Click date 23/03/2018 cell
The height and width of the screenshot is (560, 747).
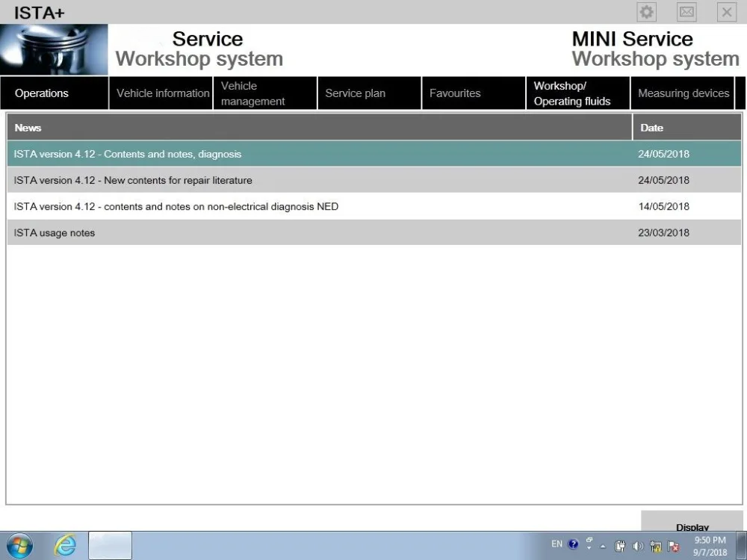[x=663, y=232]
